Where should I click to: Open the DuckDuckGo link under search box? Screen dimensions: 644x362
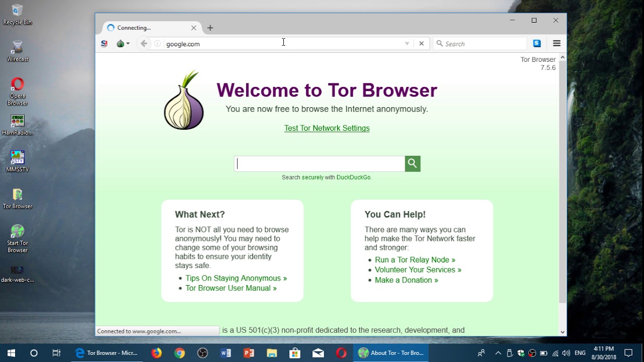pyautogui.click(x=353, y=177)
